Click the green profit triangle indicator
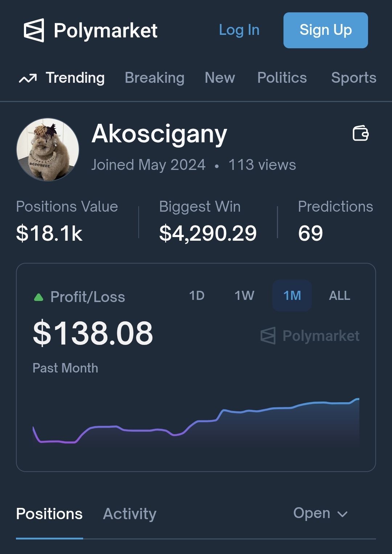The width and height of the screenshot is (392, 554). [x=38, y=297]
